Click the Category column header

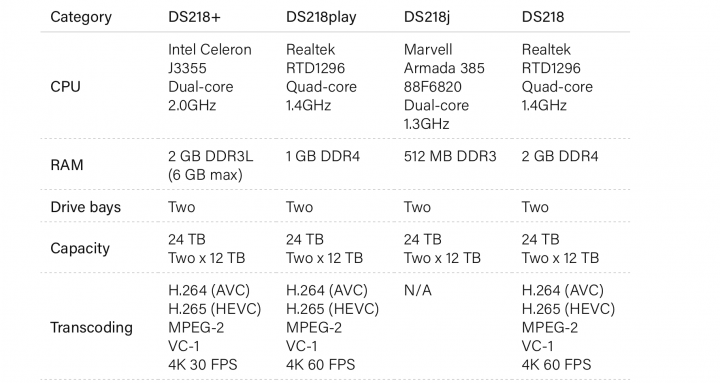pyautogui.click(x=81, y=17)
